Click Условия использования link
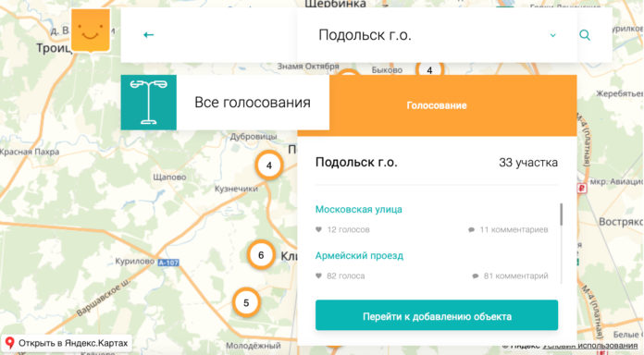 pyautogui.click(x=590, y=346)
